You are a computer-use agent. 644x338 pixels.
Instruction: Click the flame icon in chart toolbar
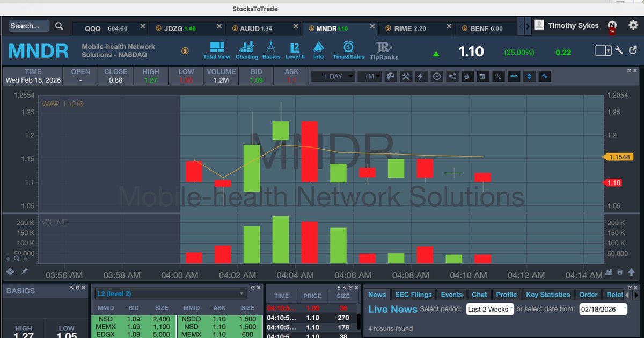[467, 76]
